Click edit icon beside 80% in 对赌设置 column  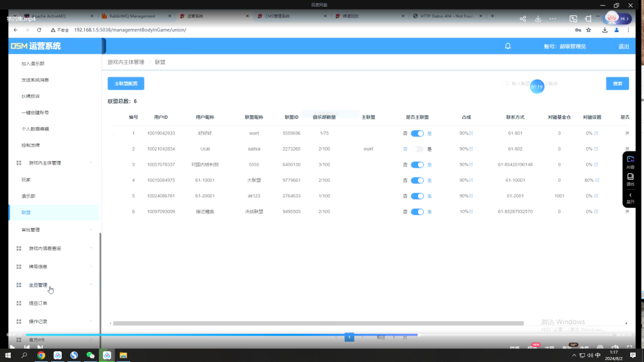[x=597, y=180]
